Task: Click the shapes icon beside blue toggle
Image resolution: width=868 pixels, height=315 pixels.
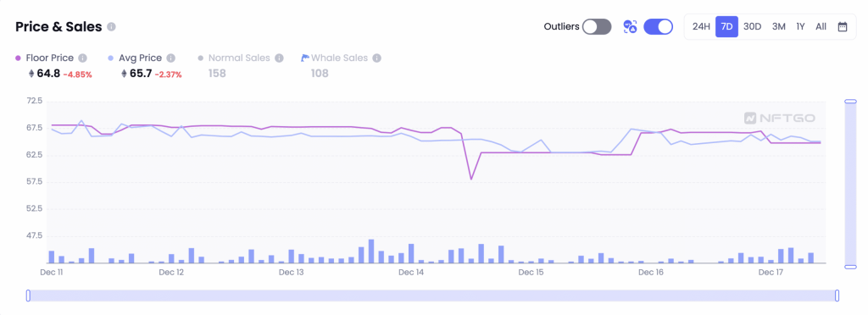Action: coord(630,26)
